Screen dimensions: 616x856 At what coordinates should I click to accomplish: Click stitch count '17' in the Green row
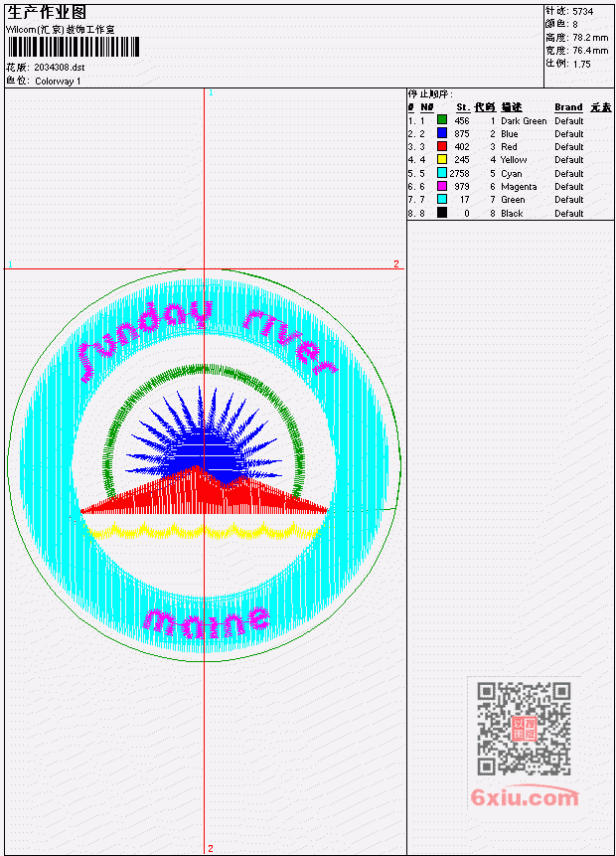(x=464, y=200)
